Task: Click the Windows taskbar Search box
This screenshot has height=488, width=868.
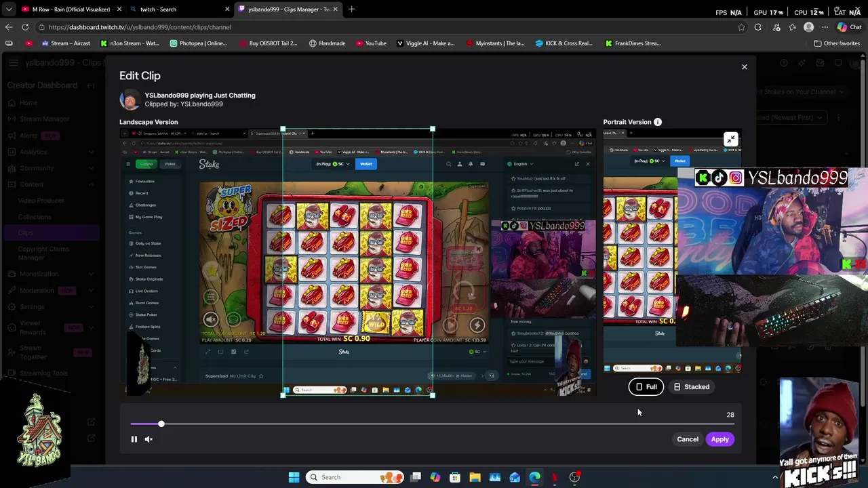Action: (x=355, y=477)
